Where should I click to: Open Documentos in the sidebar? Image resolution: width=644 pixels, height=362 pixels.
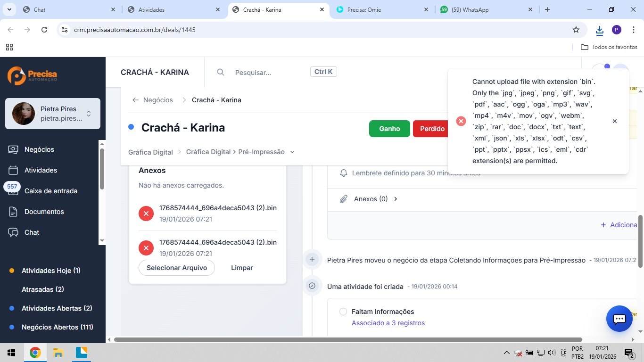(x=44, y=212)
